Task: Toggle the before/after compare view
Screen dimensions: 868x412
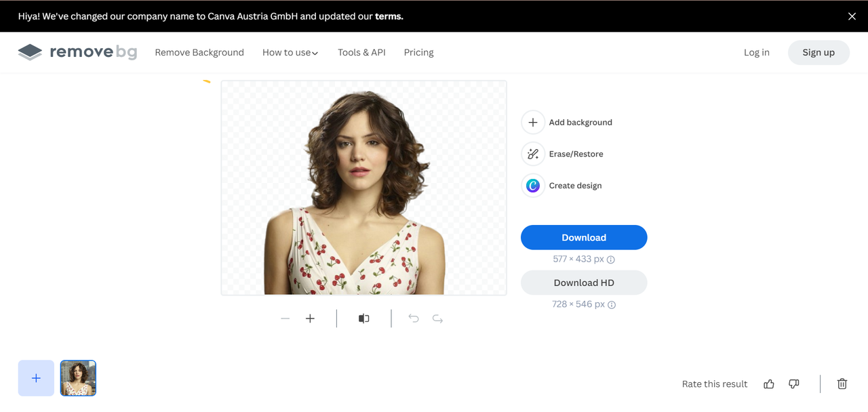Action: coord(364,318)
